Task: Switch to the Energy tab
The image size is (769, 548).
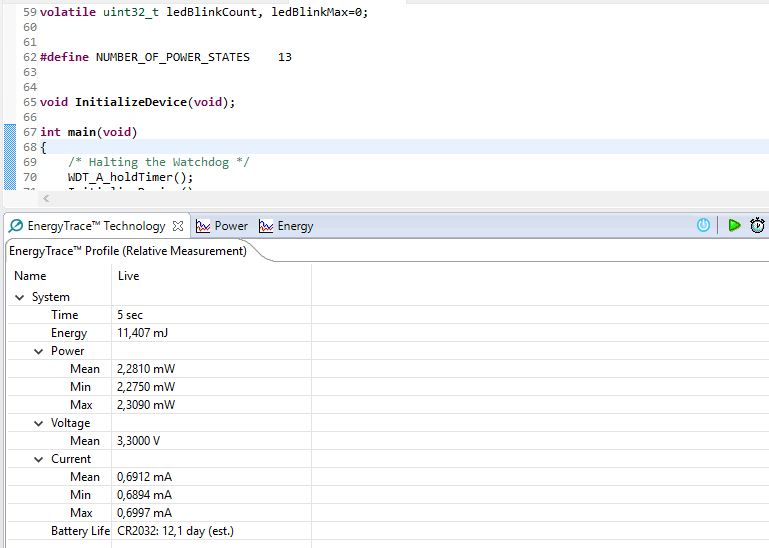Action: click(x=295, y=226)
